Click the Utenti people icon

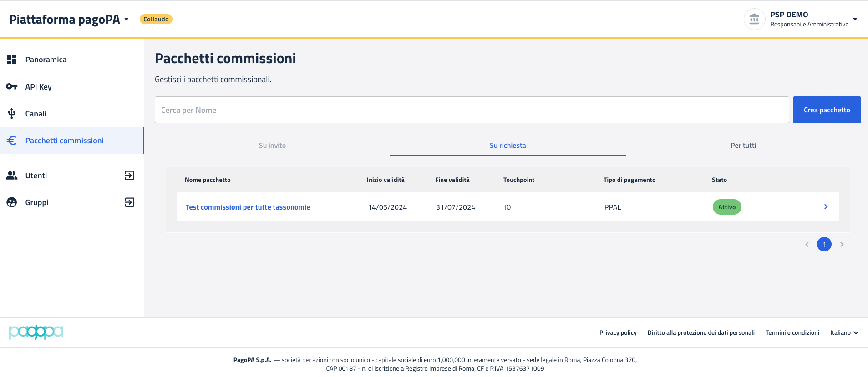(x=12, y=176)
